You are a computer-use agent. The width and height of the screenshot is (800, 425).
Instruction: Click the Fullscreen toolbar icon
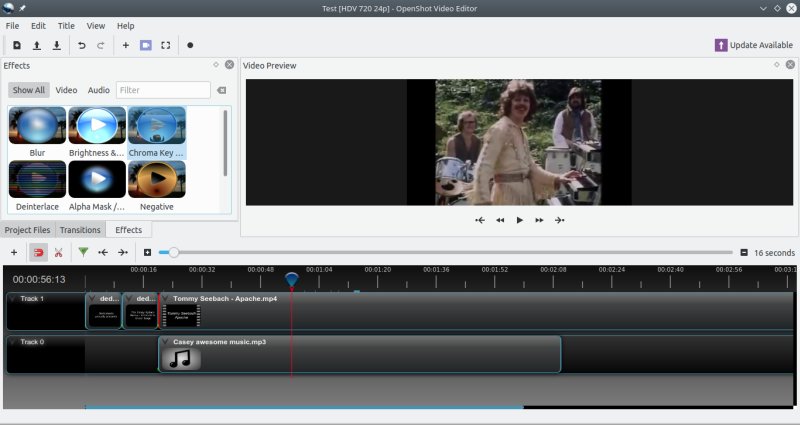[166, 45]
